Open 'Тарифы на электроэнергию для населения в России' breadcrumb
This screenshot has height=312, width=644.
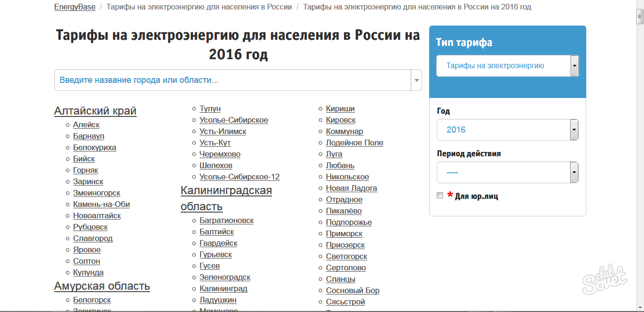coord(199,7)
